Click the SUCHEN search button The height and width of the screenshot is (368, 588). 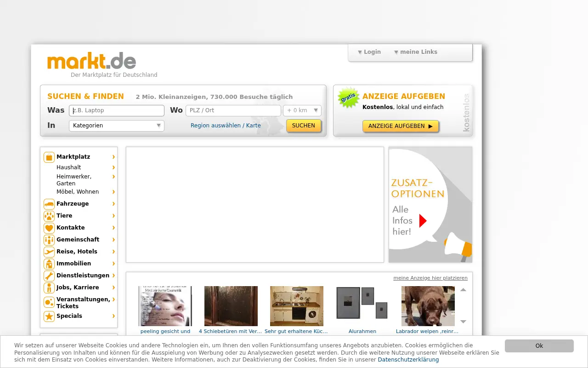304,126
